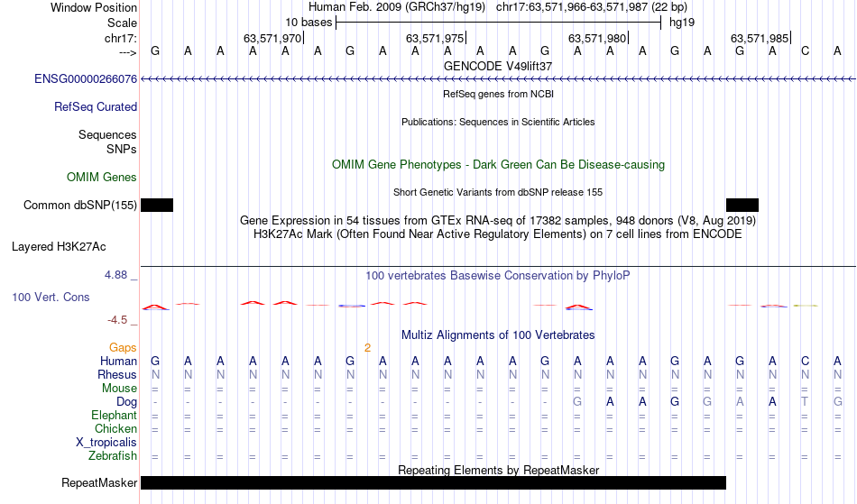Click the Elephant species label
The image size is (857, 504).
[x=115, y=416]
